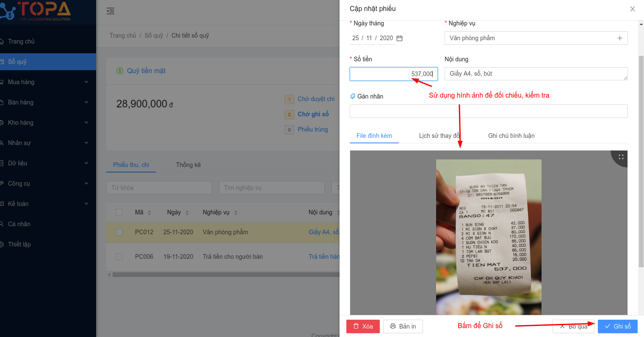644x337 pixels.
Task: Open Phiếu trùng link
Action: [x=313, y=129]
